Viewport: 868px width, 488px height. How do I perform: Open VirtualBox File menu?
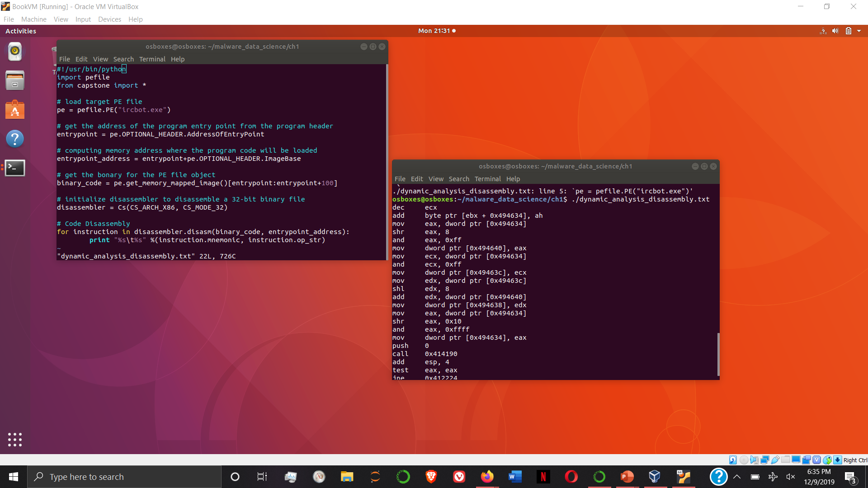tap(9, 19)
